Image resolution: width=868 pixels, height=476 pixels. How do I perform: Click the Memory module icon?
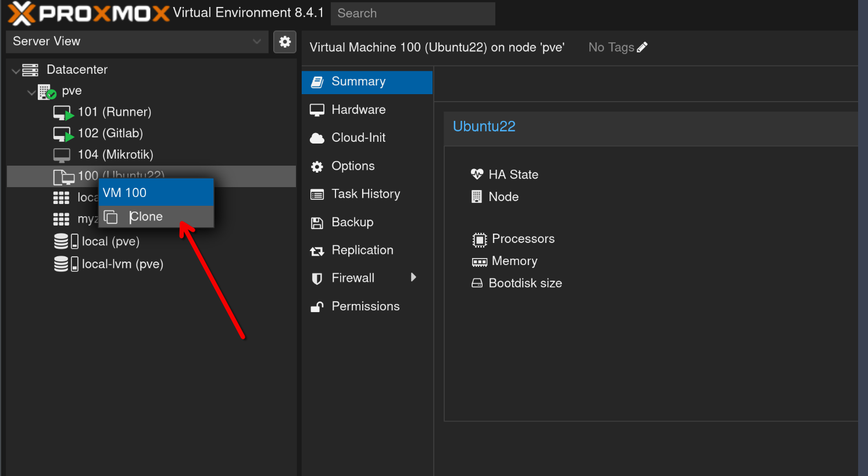click(x=479, y=262)
